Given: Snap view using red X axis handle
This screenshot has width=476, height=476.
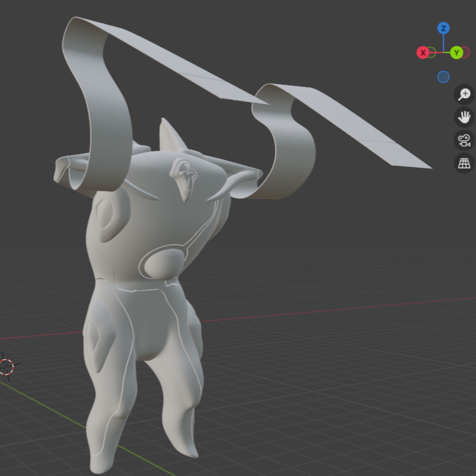Looking at the screenshot, I should [423, 53].
